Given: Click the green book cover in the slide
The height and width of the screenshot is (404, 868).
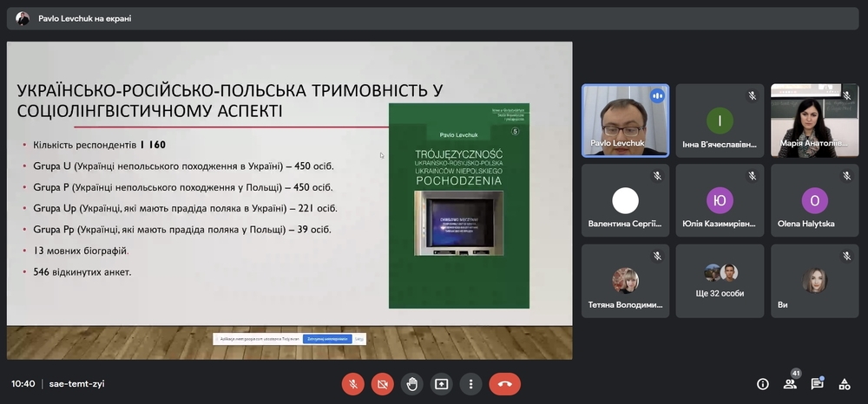Looking at the screenshot, I should click(x=458, y=205).
